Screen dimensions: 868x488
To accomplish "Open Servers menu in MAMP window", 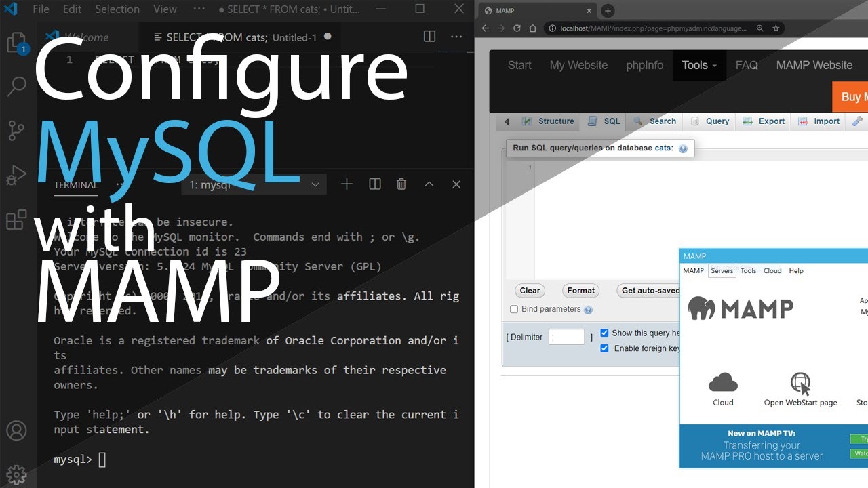I will click(722, 270).
